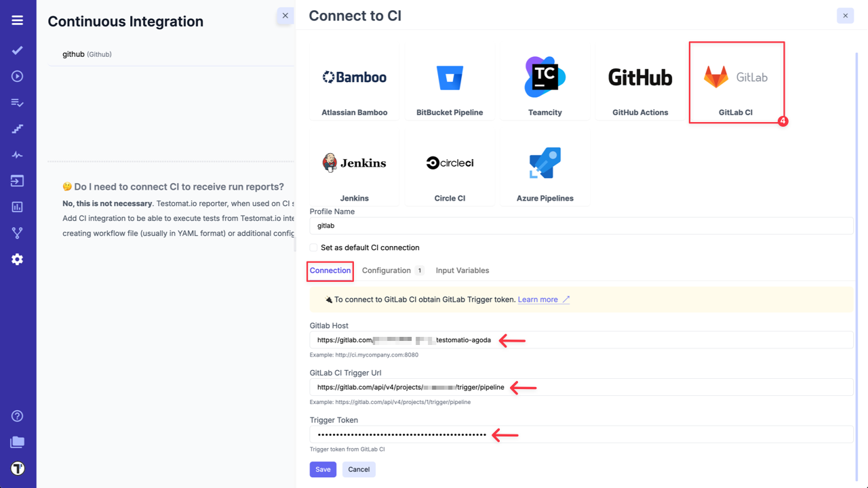Enable Set as default CI connection
868x488 pixels.
coord(314,247)
